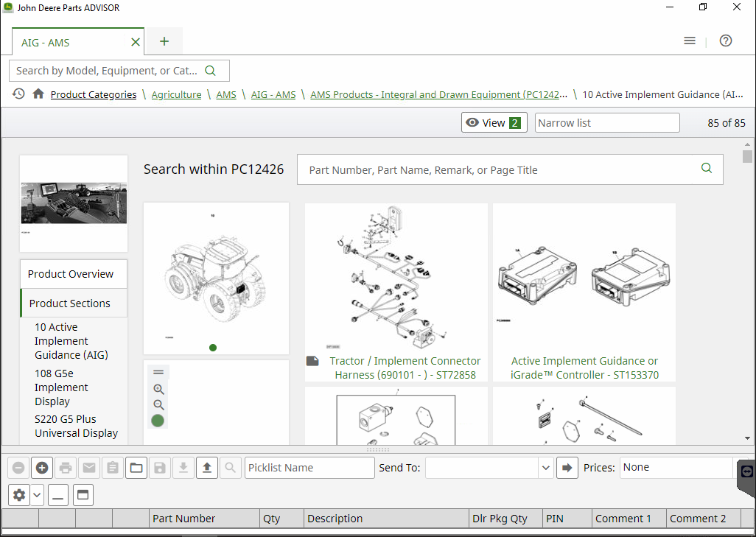This screenshot has width=756, height=537.
Task: Click the zoom in magnifier icon
Action: pos(158,389)
